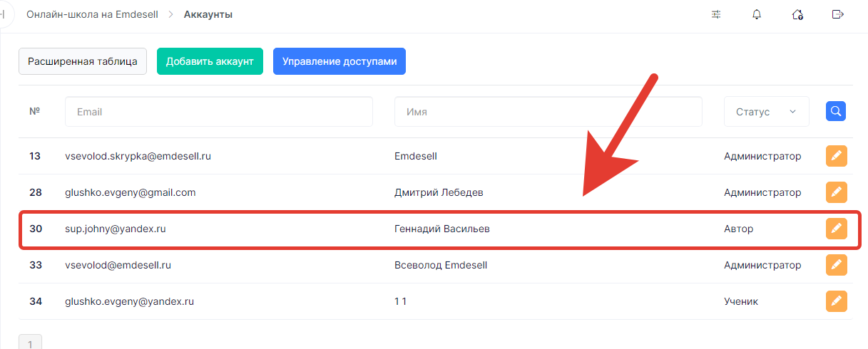Open the settings sliders icon in header
Screen dimensions: 868x349
coord(716,14)
